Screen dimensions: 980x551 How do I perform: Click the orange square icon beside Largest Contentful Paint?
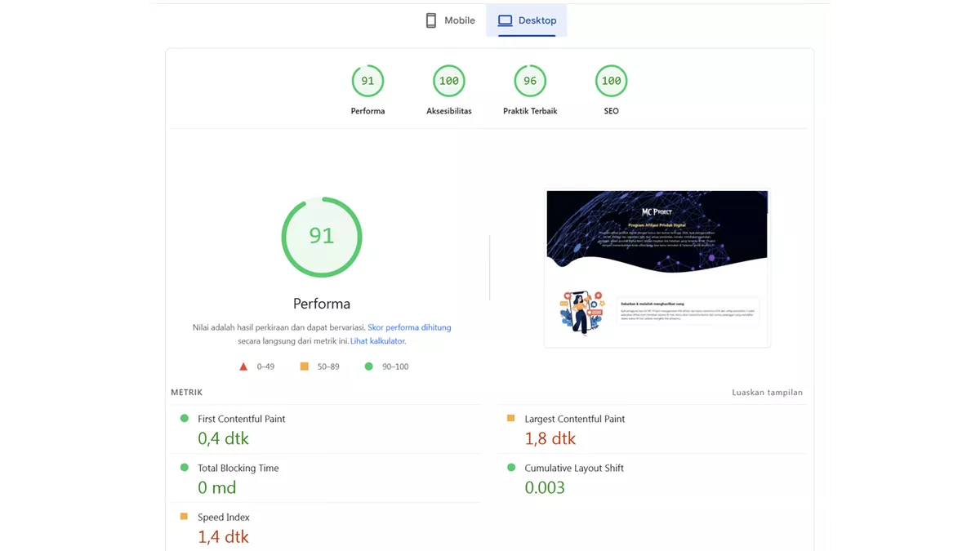coord(510,418)
